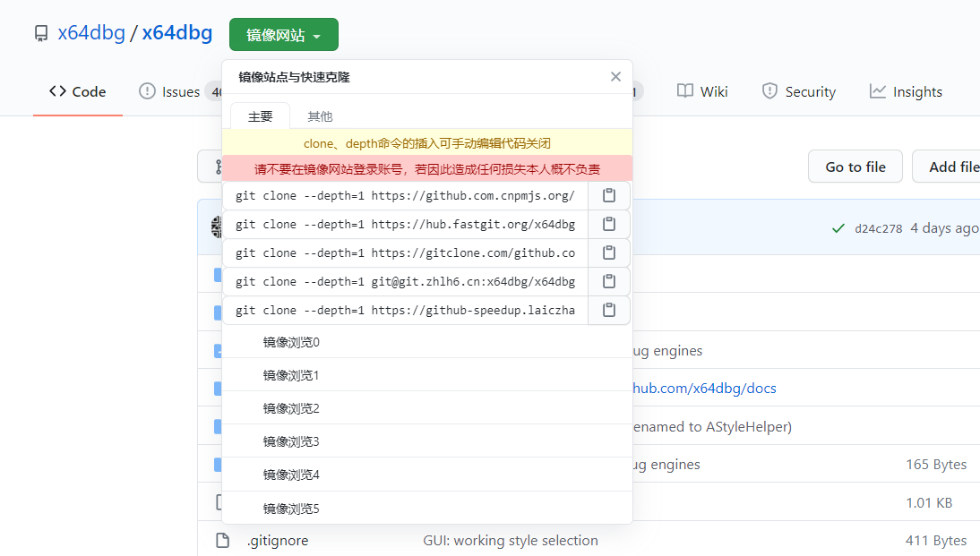The image size is (980, 556).
Task: Click the '411 Bytes' file size
Action: click(936, 541)
